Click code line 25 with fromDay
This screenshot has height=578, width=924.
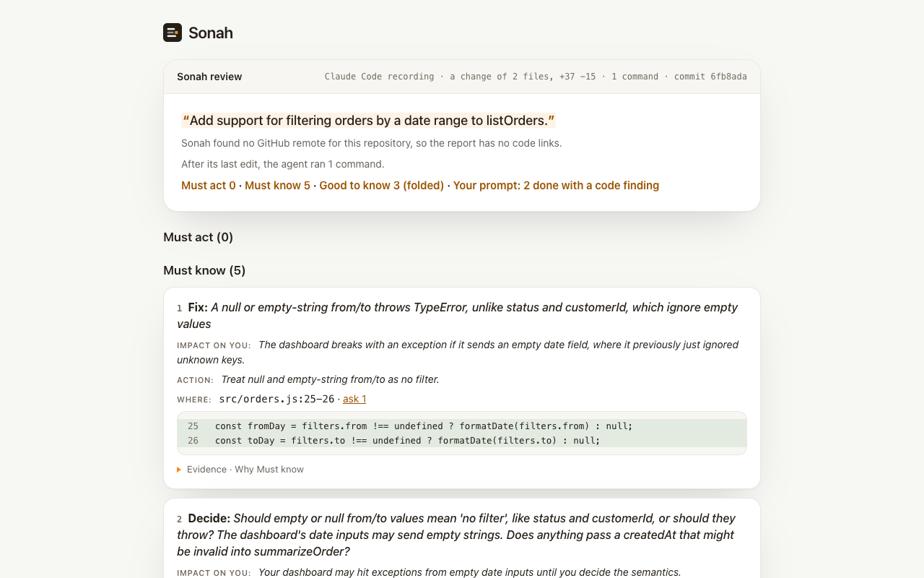[462, 426]
